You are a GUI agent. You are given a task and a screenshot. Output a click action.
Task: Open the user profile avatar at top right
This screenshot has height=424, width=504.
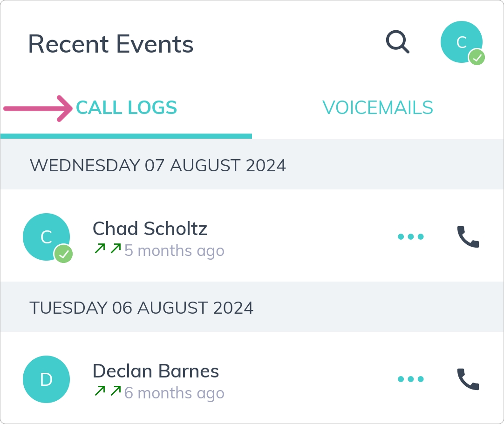pyautogui.click(x=461, y=41)
